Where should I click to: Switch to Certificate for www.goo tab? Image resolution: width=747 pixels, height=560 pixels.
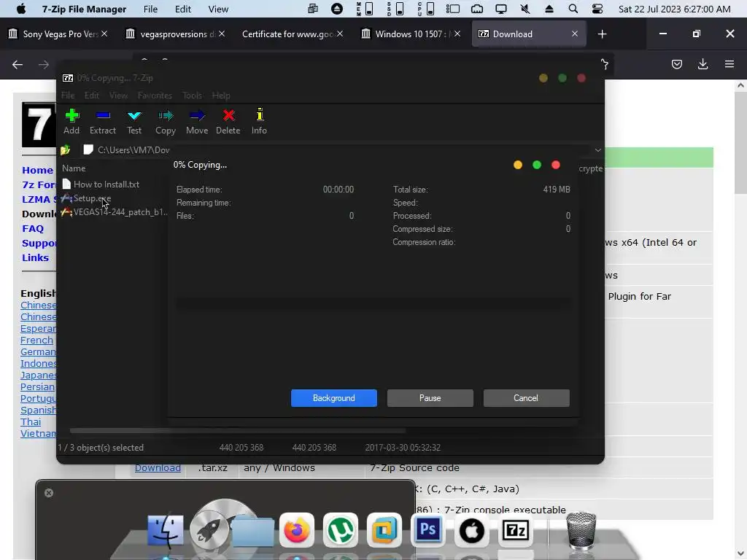[292, 34]
